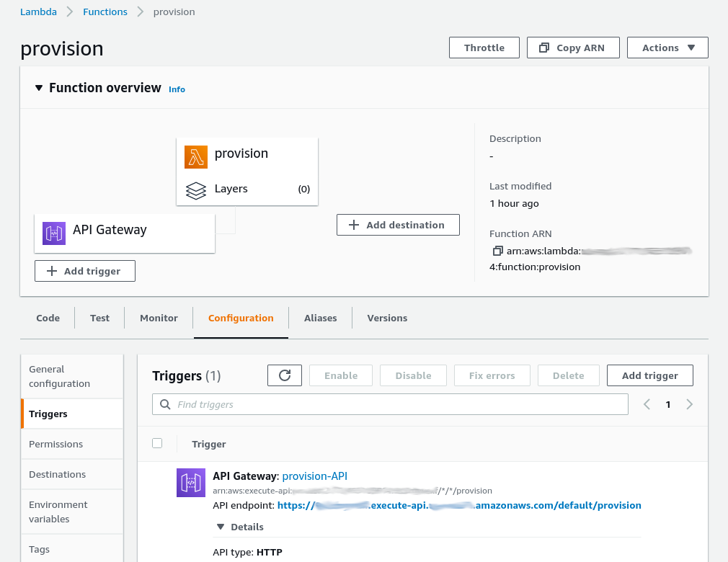The height and width of the screenshot is (562, 728).
Task: Click the API Gateway trigger box in diagram
Action: tap(125, 233)
